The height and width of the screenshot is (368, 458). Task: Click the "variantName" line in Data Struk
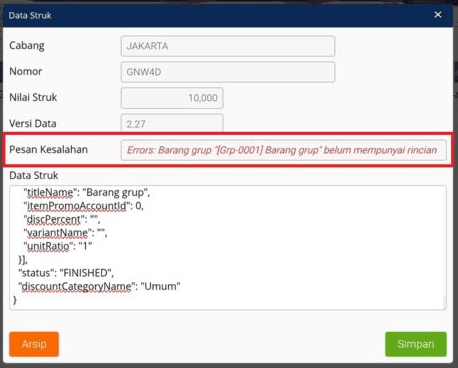point(65,233)
